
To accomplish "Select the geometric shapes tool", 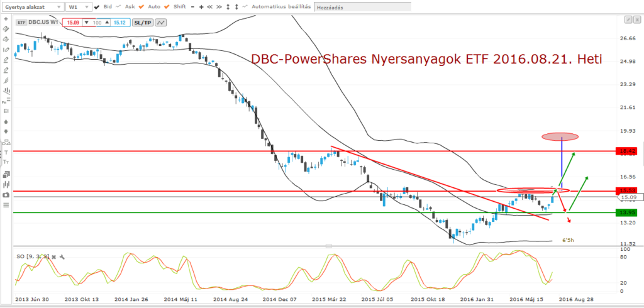I will 6,143.
